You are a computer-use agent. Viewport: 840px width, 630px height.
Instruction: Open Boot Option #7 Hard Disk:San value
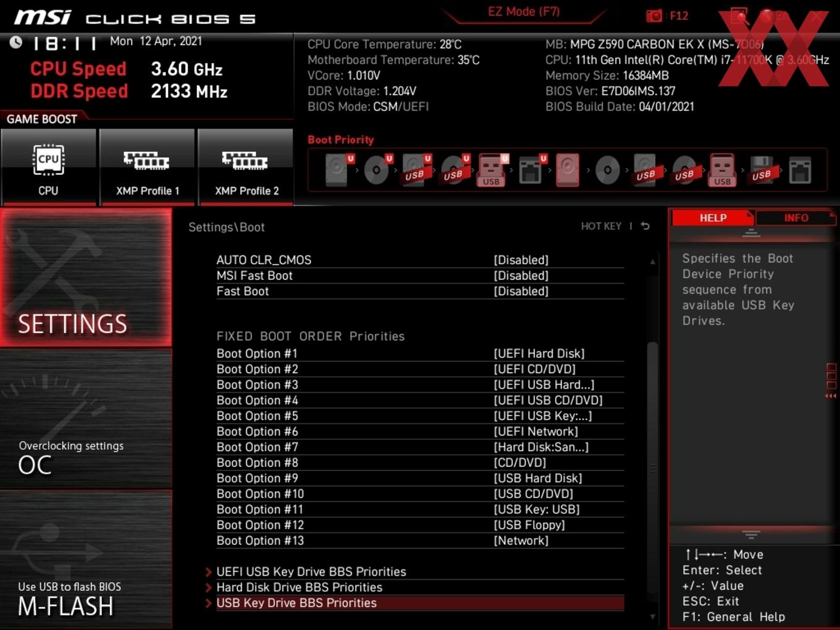pyautogui.click(x=541, y=447)
